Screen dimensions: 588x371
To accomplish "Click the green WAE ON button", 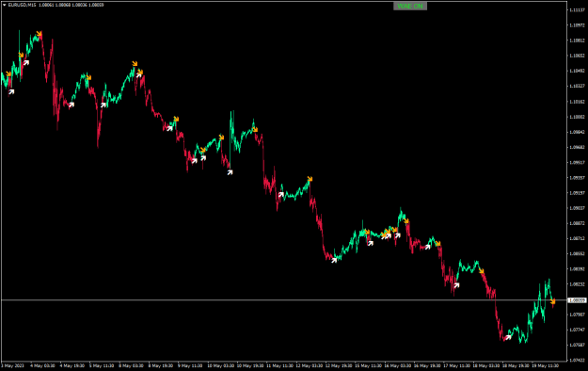I will [x=410, y=6].
